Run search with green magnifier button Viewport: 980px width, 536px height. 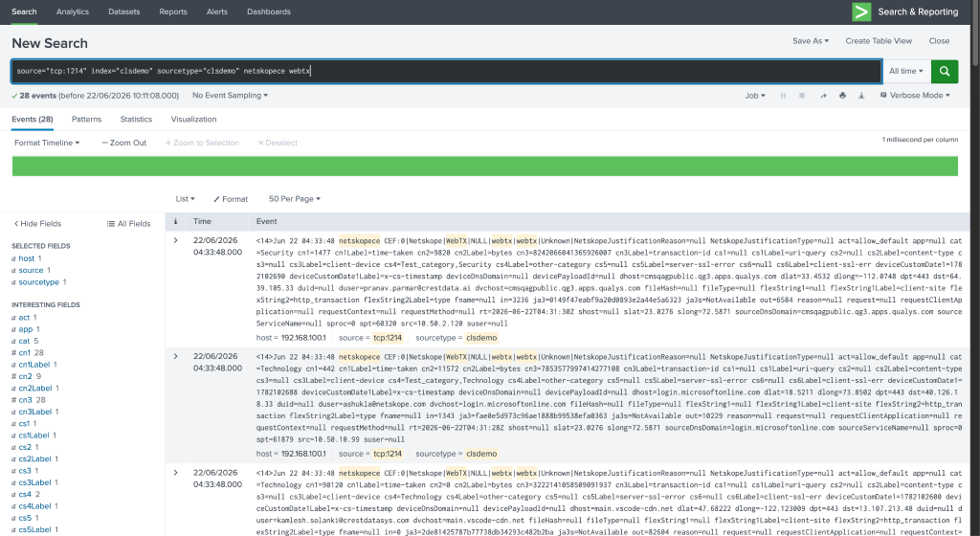[x=945, y=71]
